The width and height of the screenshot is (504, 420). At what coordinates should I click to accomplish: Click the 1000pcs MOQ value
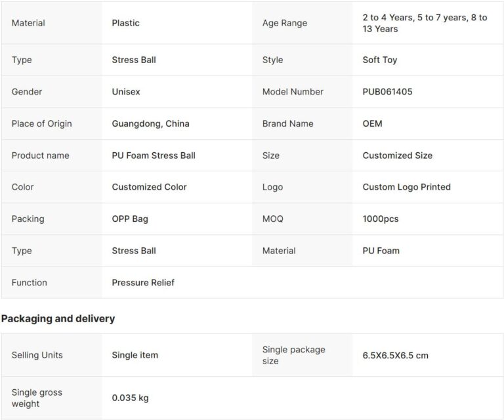coord(380,219)
